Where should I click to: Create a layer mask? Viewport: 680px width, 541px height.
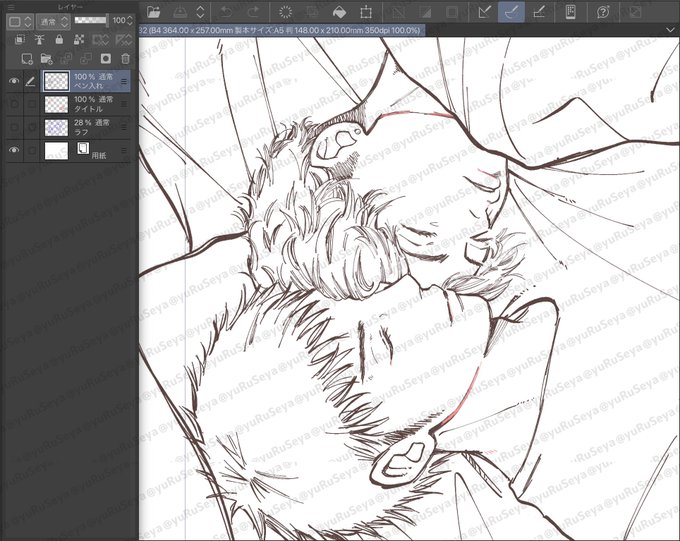tap(106, 59)
